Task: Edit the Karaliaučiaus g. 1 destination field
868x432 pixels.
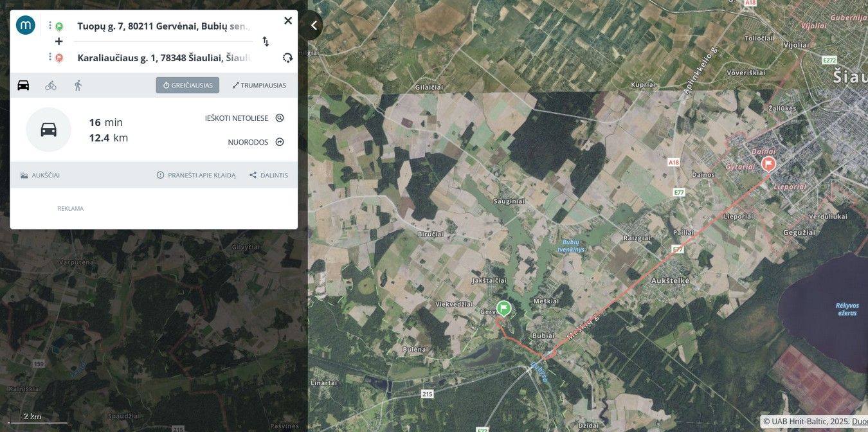Action: tap(163, 58)
